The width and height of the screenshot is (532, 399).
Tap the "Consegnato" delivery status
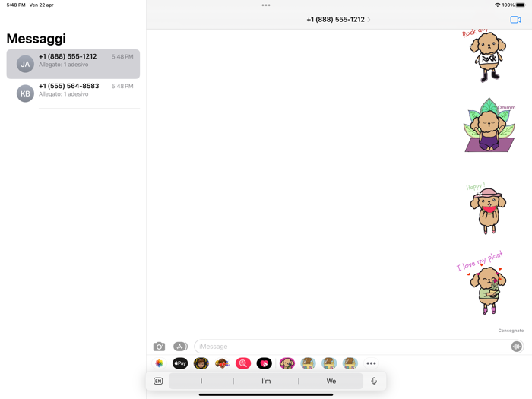point(511,331)
